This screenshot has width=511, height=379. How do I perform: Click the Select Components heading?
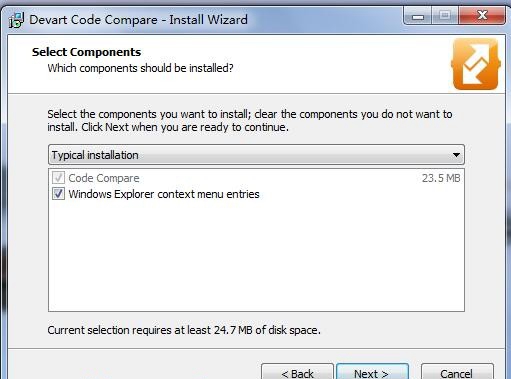click(x=86, y=52)
